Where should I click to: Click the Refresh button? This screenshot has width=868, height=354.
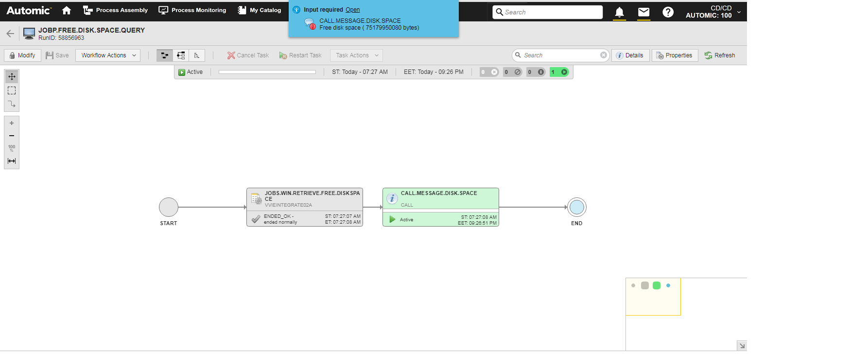click(720, 55)
